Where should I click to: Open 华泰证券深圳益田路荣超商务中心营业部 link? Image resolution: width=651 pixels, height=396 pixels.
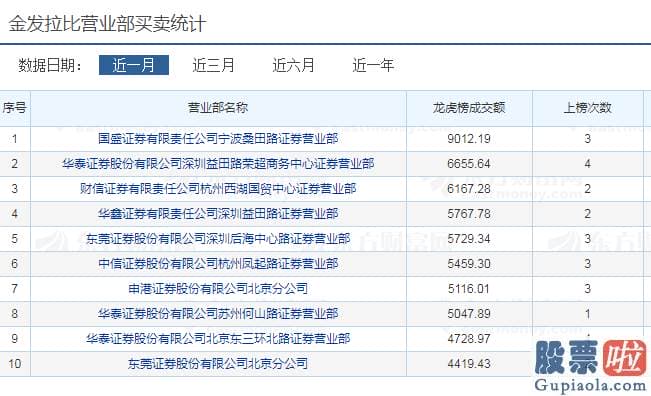click(218, 164)
